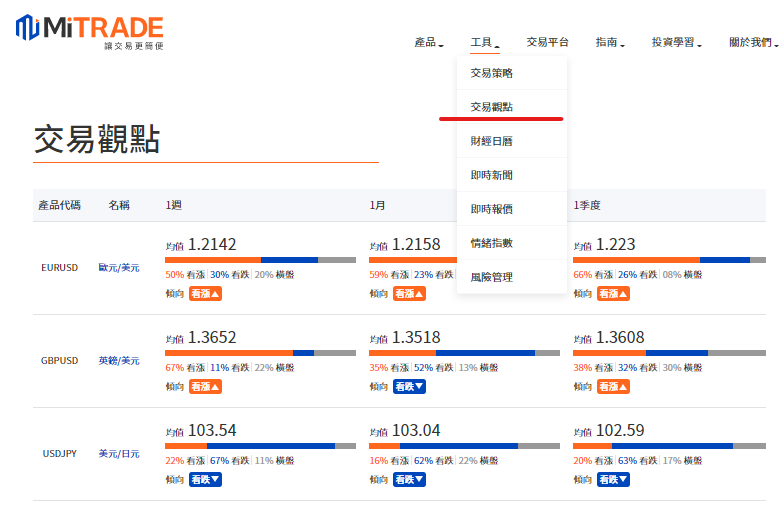The image size is (784, 508).
Task: Select 交易策略 from the tools menu
Action: point(492,73)
